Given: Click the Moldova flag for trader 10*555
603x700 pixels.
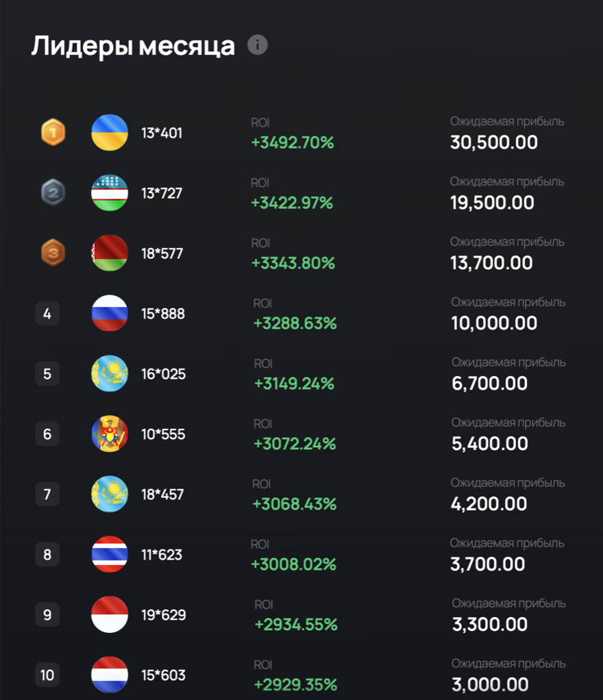Looking at the screenshot, I should point(110,434).
